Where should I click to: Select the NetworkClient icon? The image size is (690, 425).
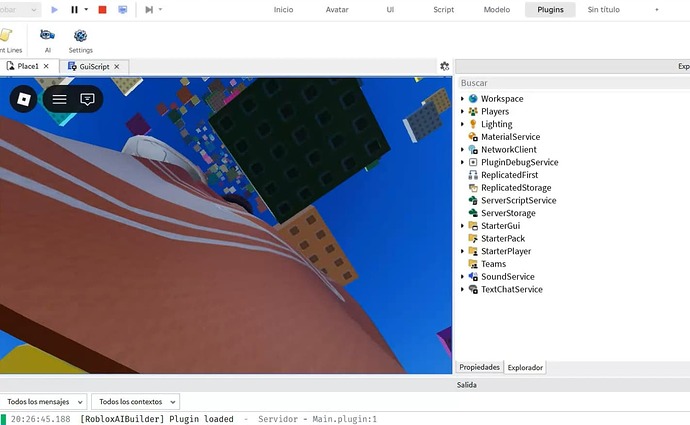(473, 150)
